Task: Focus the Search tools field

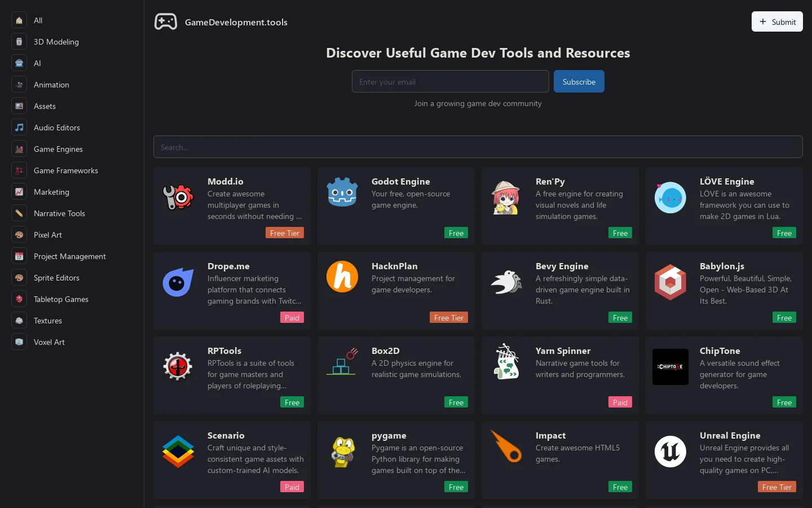Action: 478,147
